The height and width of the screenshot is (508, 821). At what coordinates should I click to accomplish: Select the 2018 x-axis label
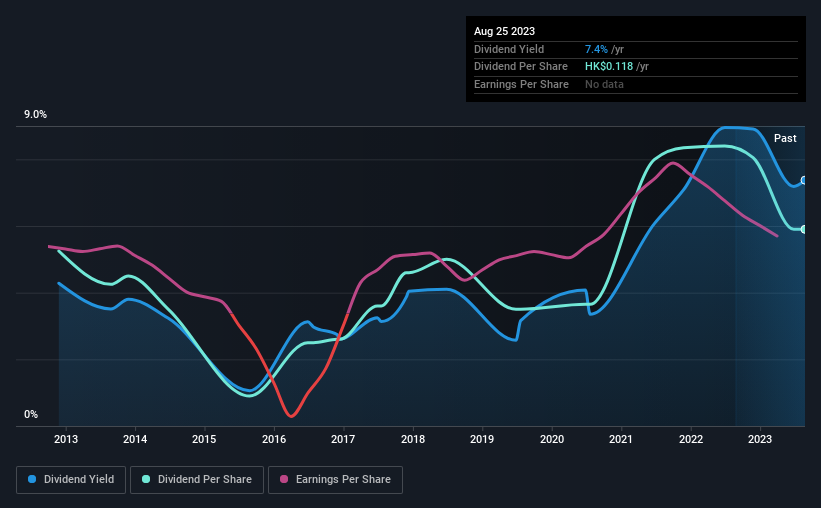(413, 439)
